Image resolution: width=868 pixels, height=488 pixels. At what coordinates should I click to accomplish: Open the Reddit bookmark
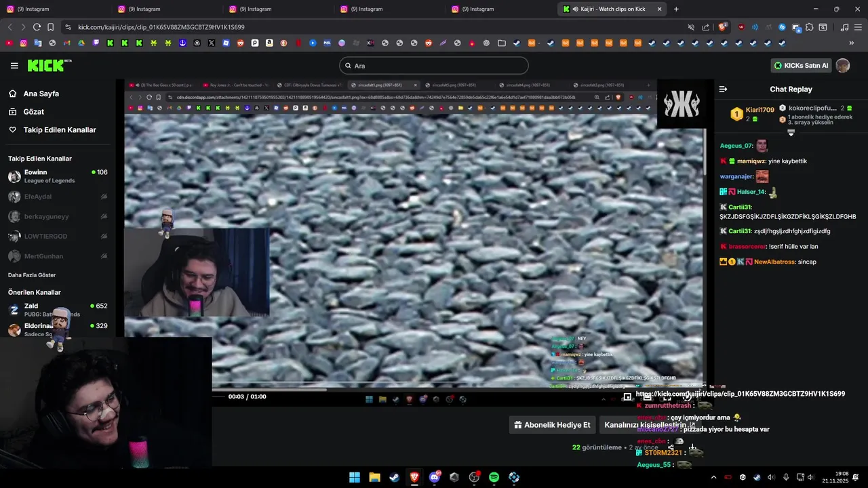click(241, 43)
